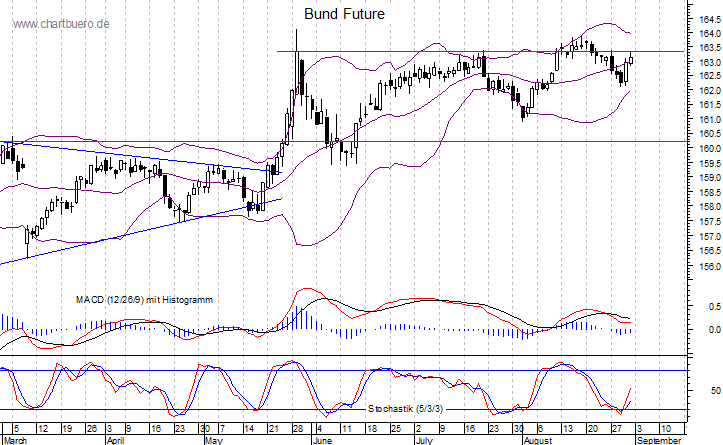Click the 158.0 price axis label
723x445 pixels.
coord(710,207)
